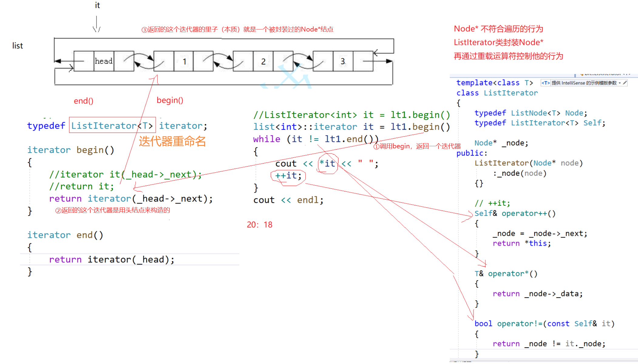
Task: Click the diagram node labeled 3
Action: [x=343, y=61]
